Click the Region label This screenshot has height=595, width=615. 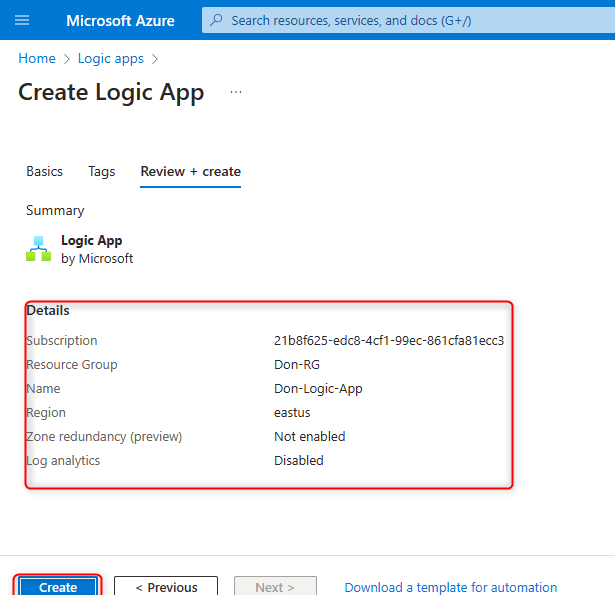(x=46, y=413)
